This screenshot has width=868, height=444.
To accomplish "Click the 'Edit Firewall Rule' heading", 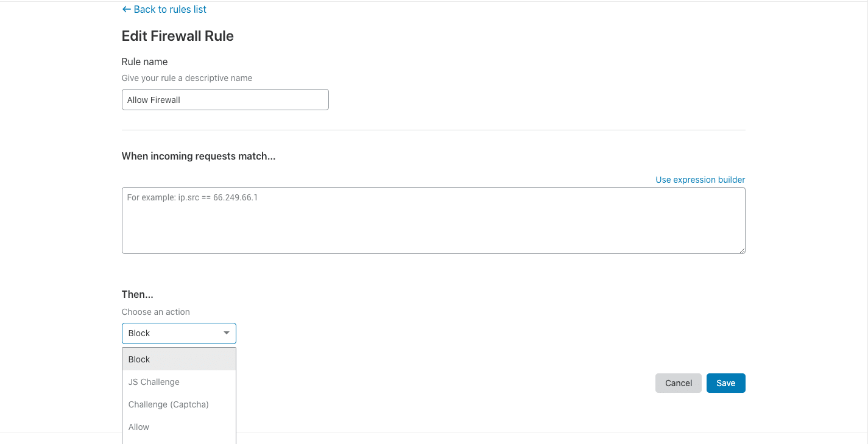I will [178, 36].
